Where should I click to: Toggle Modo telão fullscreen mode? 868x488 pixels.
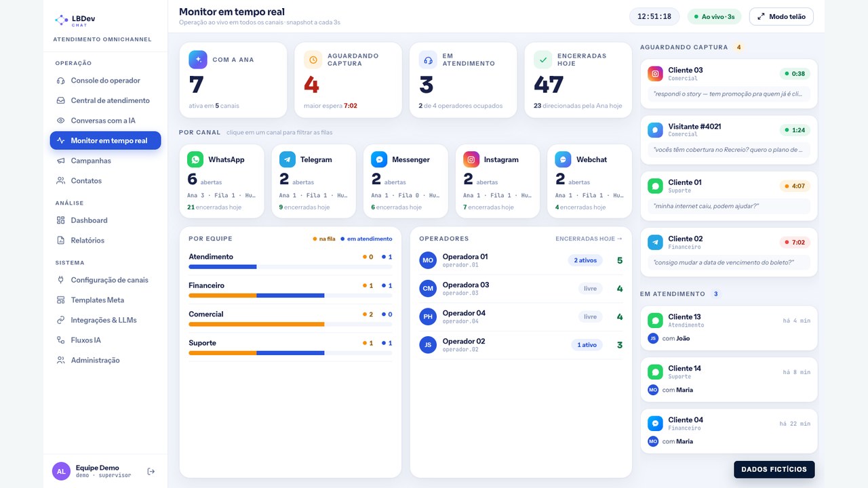click(x=781, y=16)
